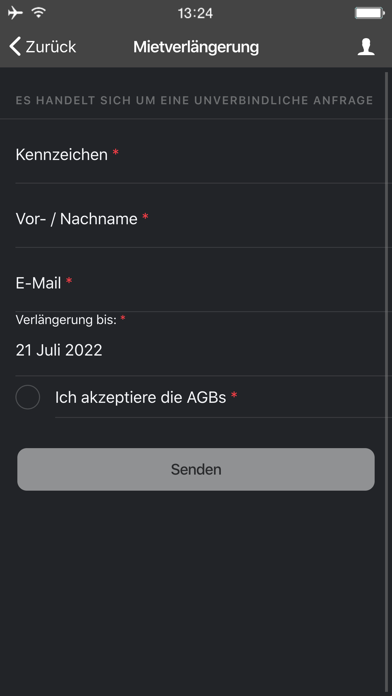392x696 pixels.
Task: Tap the back chevron arrow icon
Action: 15,47
